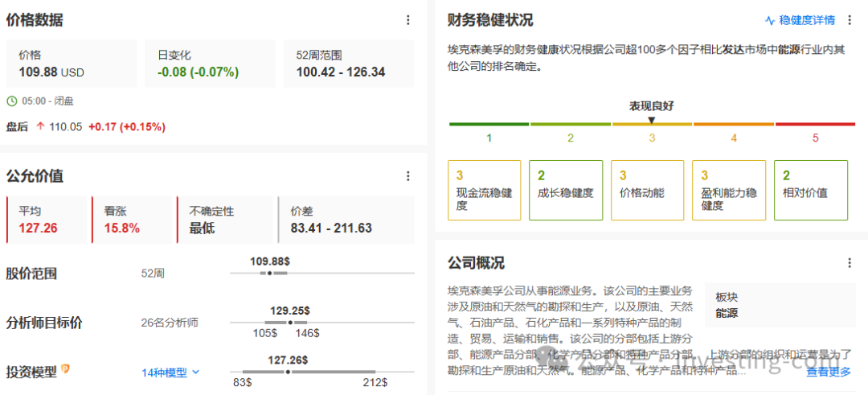Open the 公司概况 panel three-dot menu
This screenshot has height=395, width=868.
(850, 263)
